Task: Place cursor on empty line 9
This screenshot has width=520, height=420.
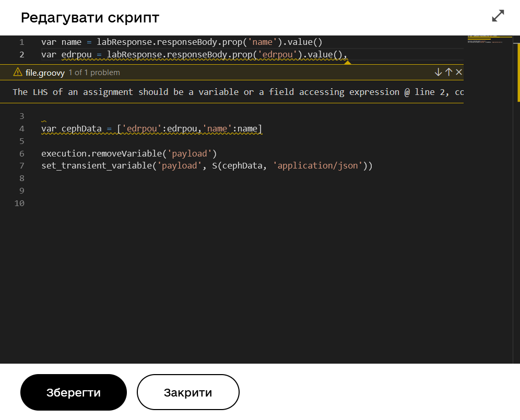Action: point(252,190)
